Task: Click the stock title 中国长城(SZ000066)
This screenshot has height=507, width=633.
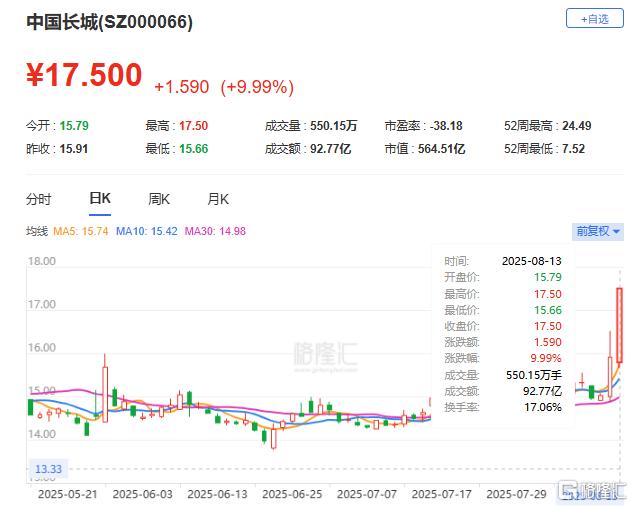Action: [109, 22]
